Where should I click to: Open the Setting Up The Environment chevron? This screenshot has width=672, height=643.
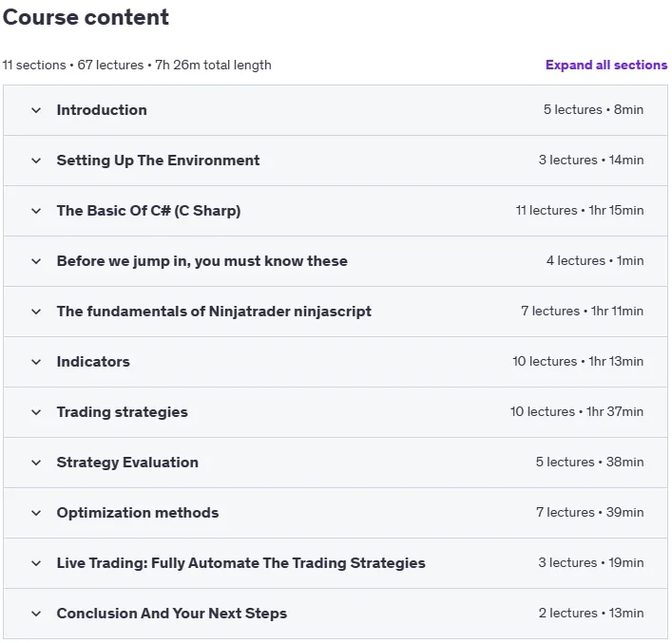36,161
